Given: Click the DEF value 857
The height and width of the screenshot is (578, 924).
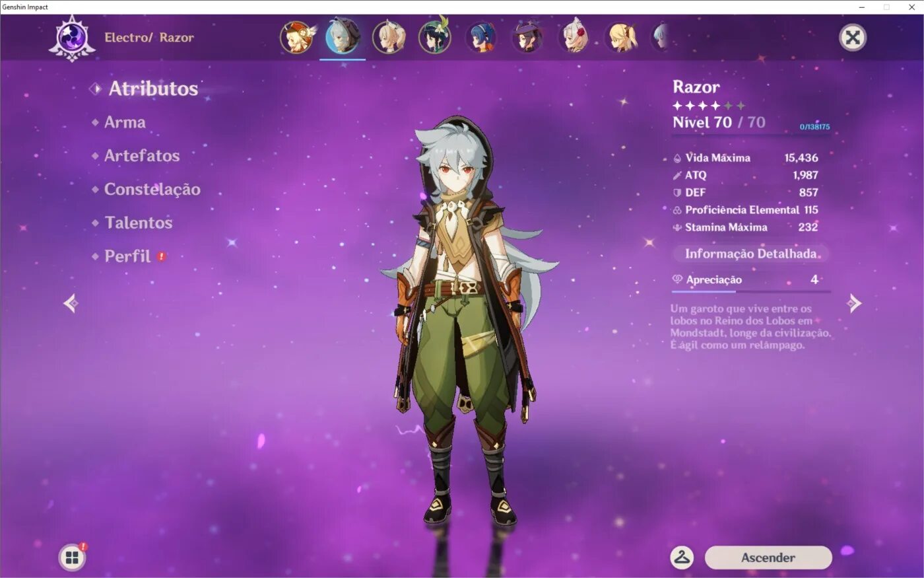Looking at the screenshot, I should tap(808, 192).
